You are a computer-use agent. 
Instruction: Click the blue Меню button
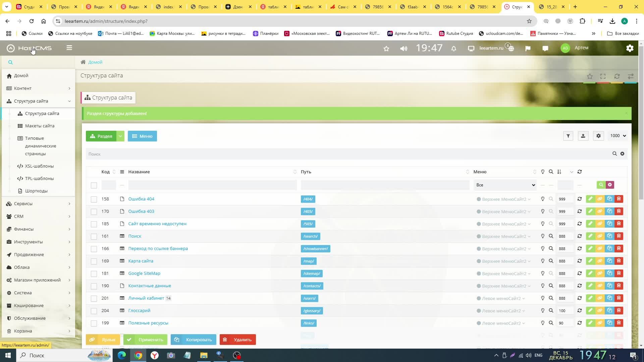[x=142, y=136]
